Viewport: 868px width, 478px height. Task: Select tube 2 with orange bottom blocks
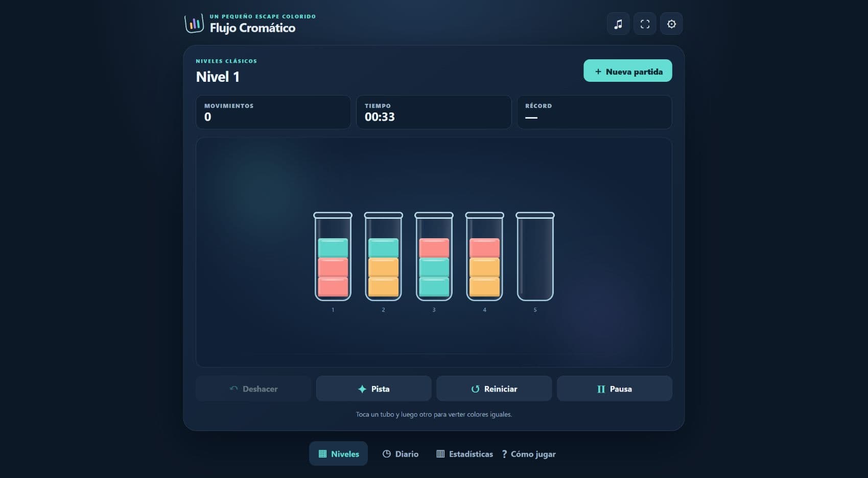[x=383, y=257]
